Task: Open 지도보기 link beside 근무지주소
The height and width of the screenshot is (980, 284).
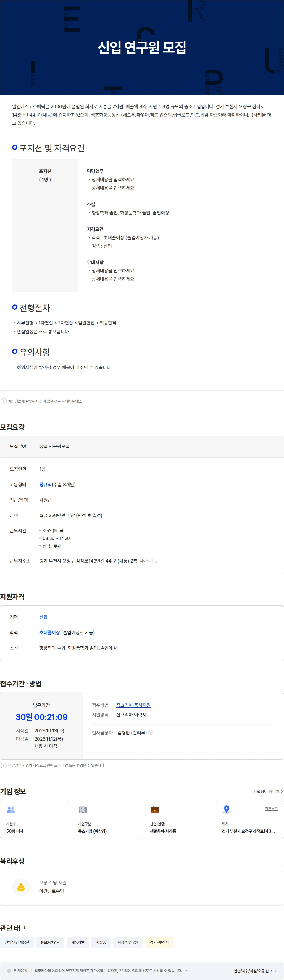Action: (146, 561)
